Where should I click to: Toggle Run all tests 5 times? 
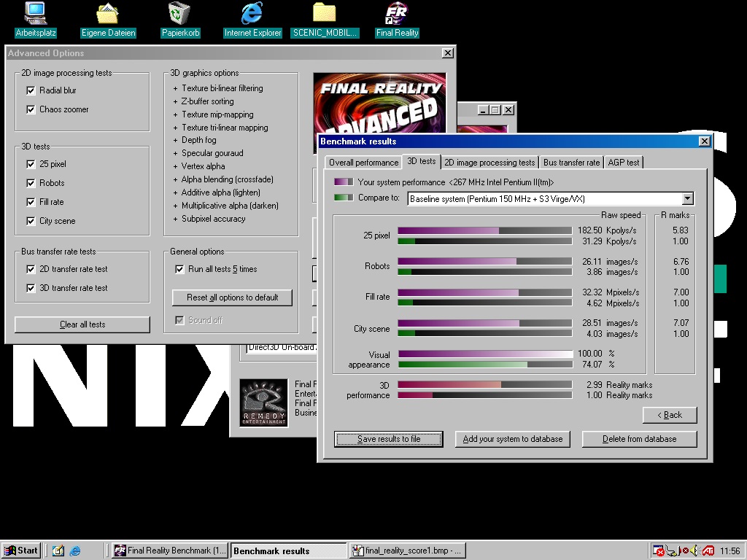coord(179,269)
